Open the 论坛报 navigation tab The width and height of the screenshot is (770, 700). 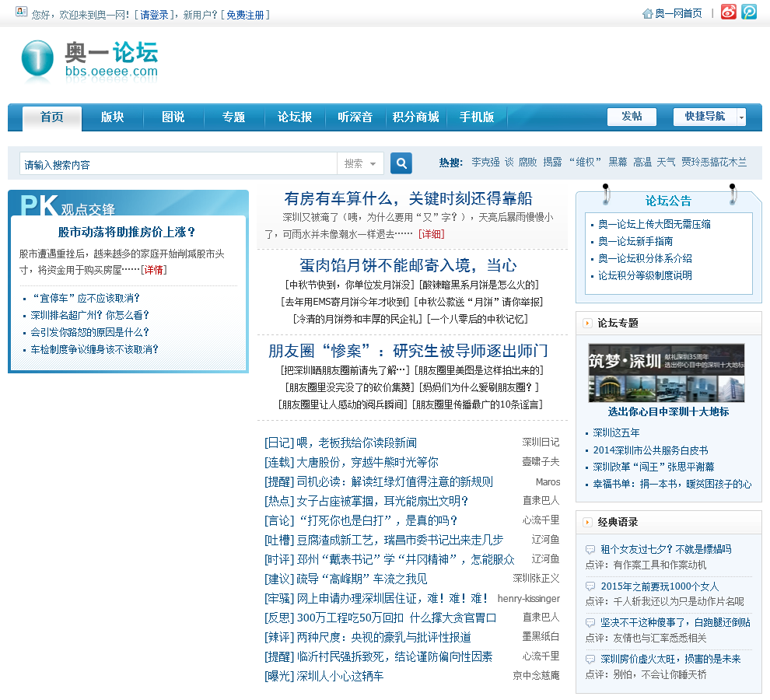tap(295, 117)
